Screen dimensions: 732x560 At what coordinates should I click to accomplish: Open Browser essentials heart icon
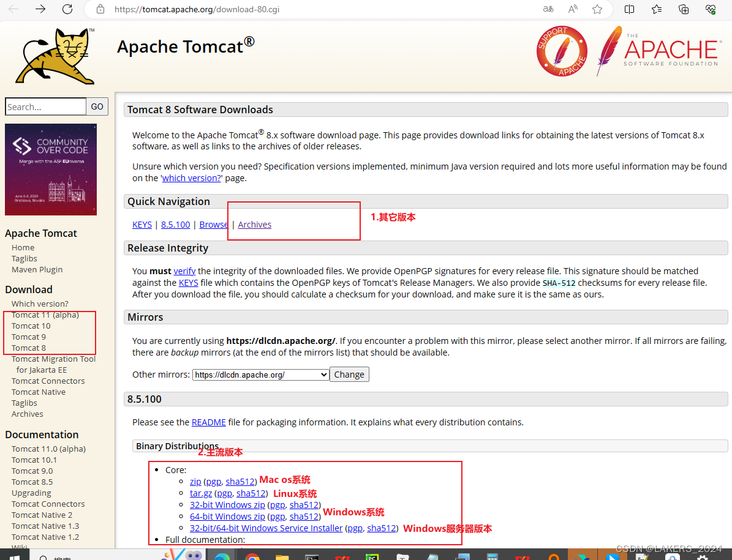click(711, 9)
